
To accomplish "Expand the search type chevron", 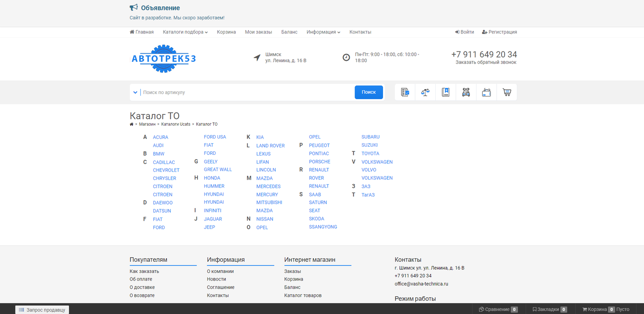I will pyautogui.click(x=135, y=92).
